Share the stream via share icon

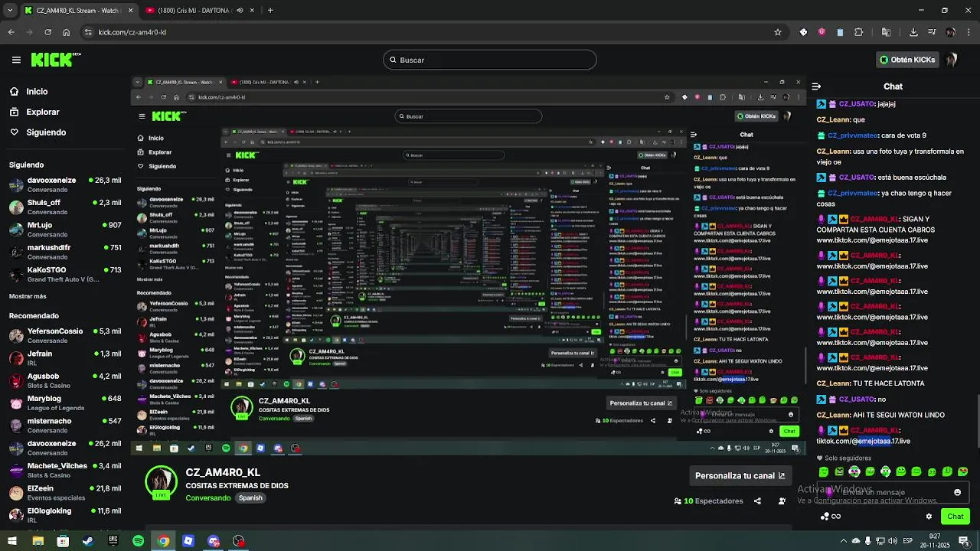click(757, 501)
